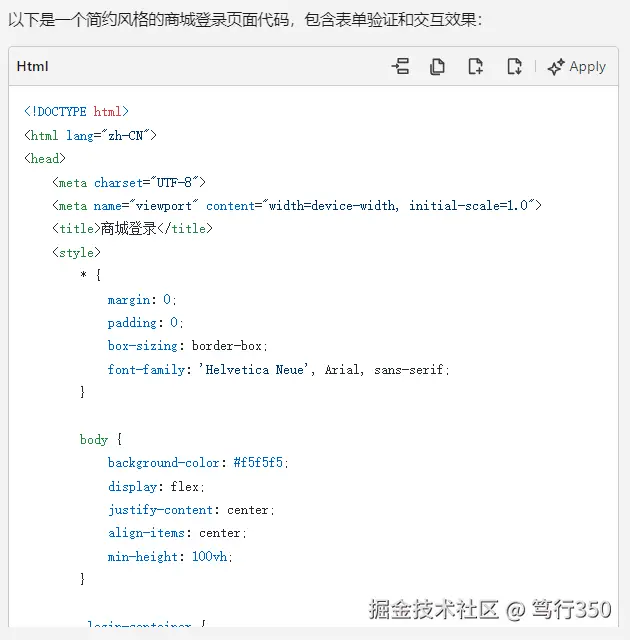Click the Html language label
This screenshot has height=640, width=630.
(32, 66)
